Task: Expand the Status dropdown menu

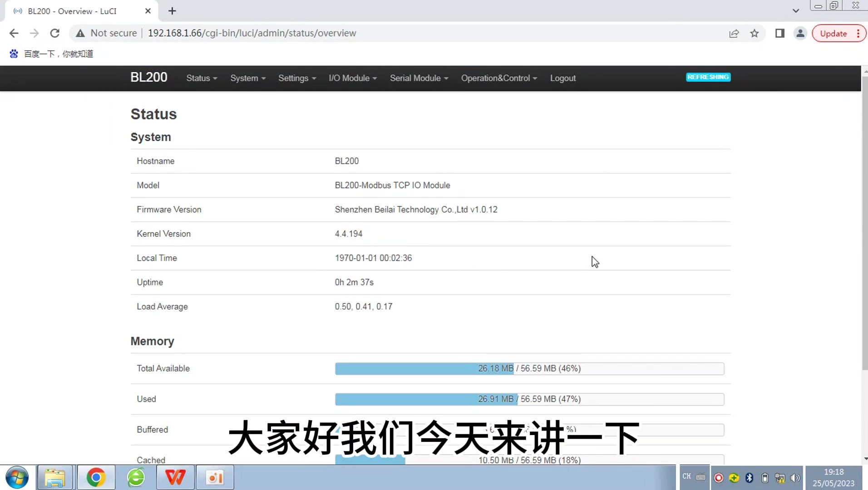Action: (x=202, y=78)
